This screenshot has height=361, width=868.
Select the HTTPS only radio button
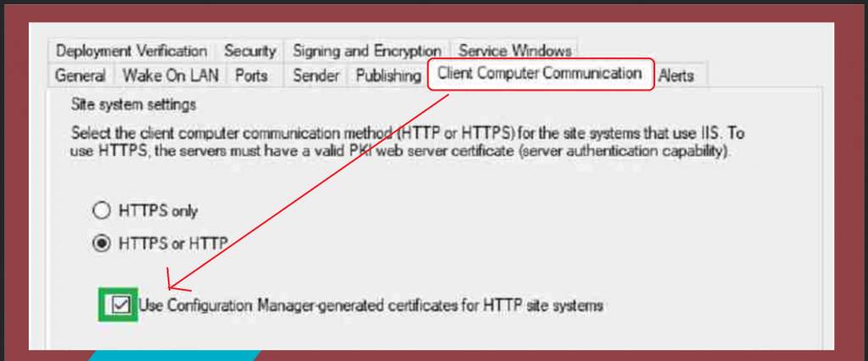[102, 210]
